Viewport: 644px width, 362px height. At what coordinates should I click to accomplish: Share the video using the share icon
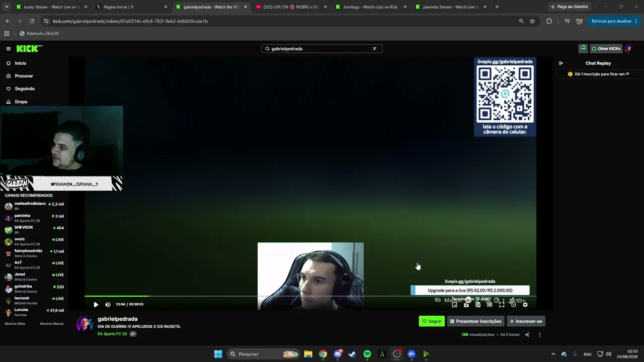click(x=527, y=334)
